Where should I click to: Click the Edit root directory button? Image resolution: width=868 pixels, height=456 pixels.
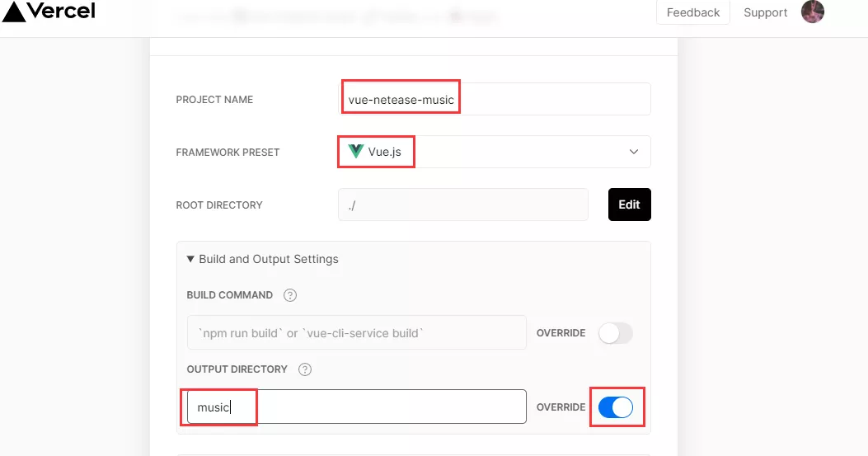click(x=630, y=204)
